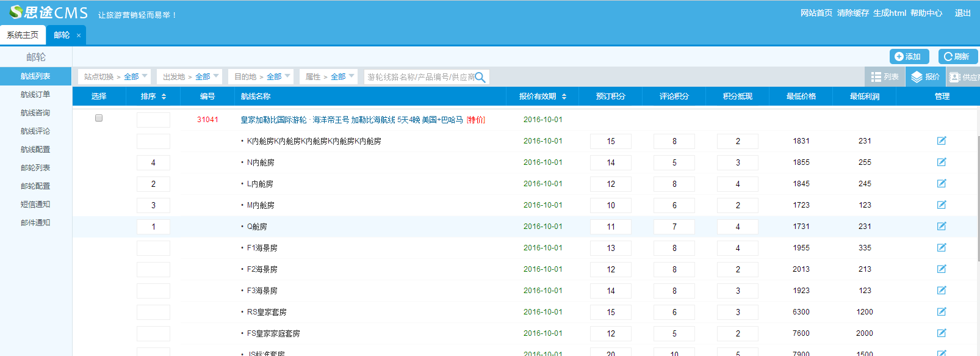Open edit icon for N内舱房 row
980x356 pixels.
[942, 162]
